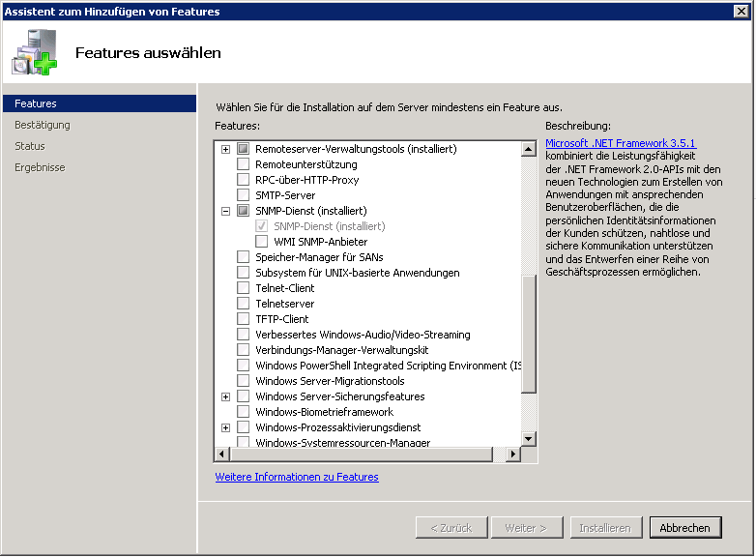
Task: Close the feature wizard window
Action: (742, 12)
